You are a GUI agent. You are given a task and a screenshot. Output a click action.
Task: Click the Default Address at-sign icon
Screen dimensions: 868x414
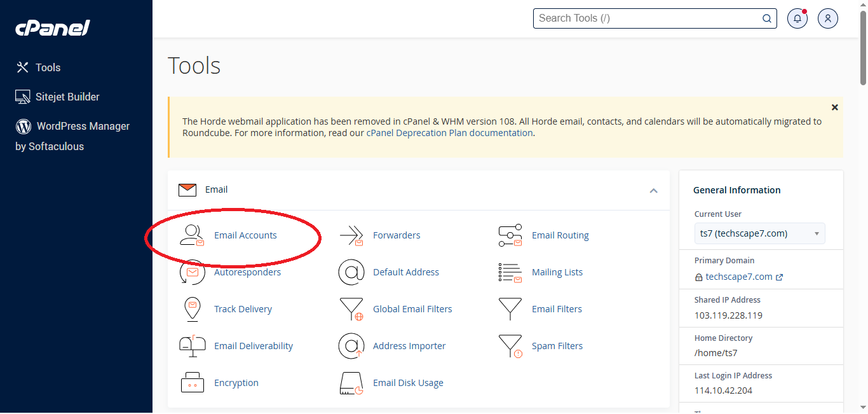[x=351, y=272]
